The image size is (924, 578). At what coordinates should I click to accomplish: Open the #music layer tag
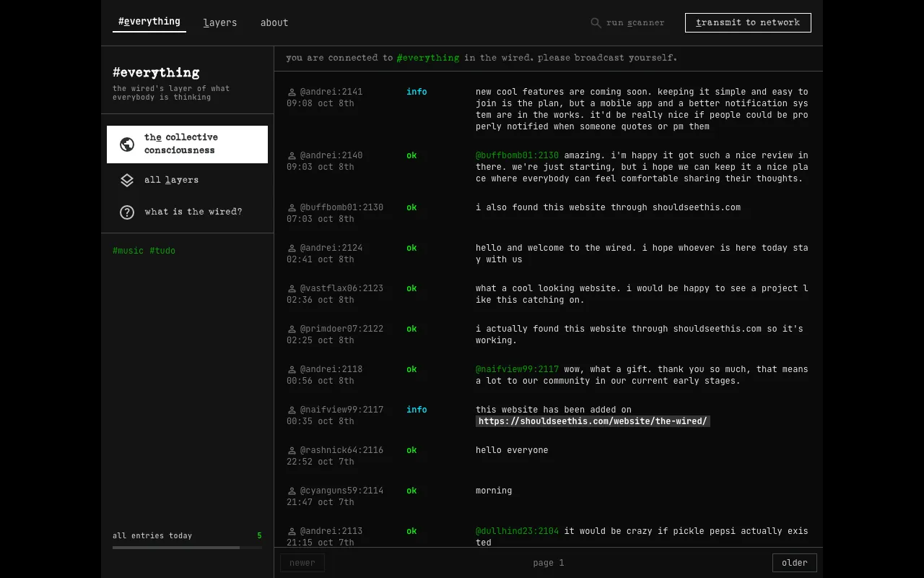coord(128,251)
